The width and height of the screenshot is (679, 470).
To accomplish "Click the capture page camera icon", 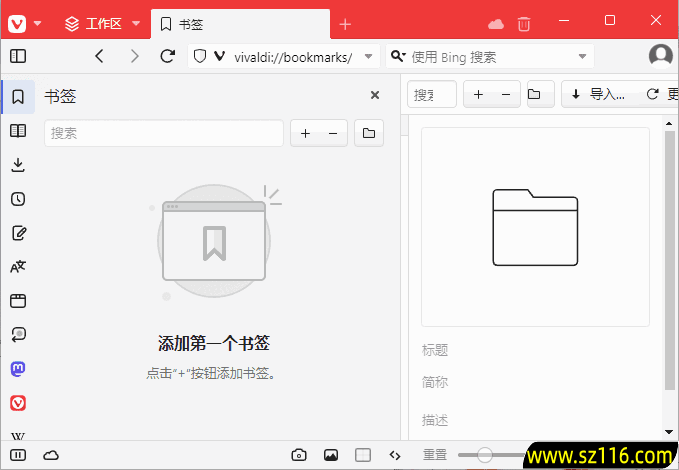I will pos(298,455).
